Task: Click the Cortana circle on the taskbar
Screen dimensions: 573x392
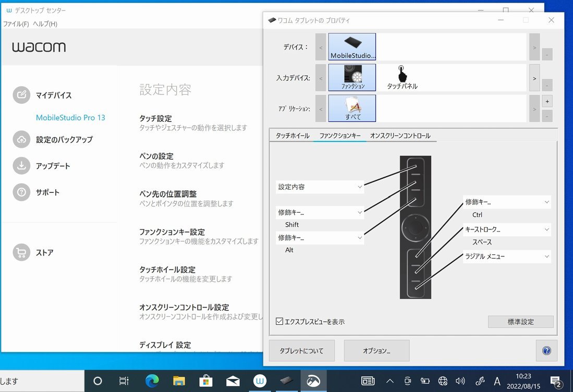Action: [97, 381]
